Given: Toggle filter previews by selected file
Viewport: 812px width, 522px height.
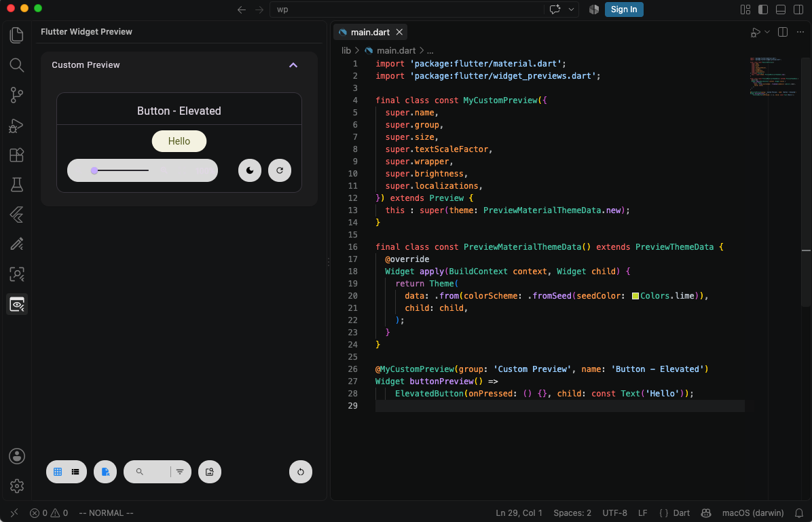Looking at the screenshot, I should point(105,472).
